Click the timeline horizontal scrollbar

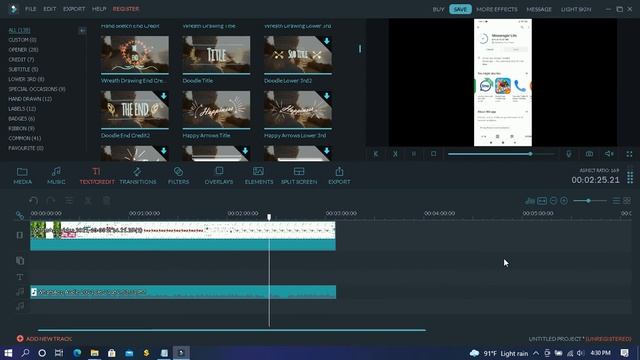(x=232, y=330)
